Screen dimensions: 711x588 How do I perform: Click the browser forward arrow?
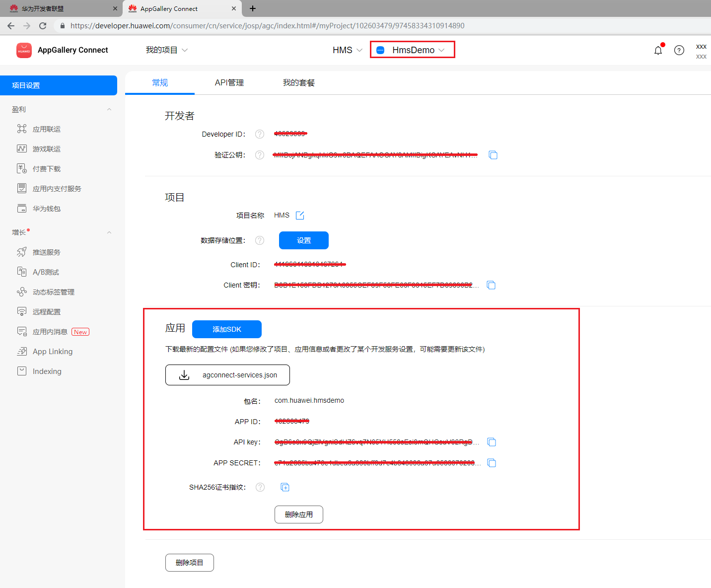pos(27,26)
